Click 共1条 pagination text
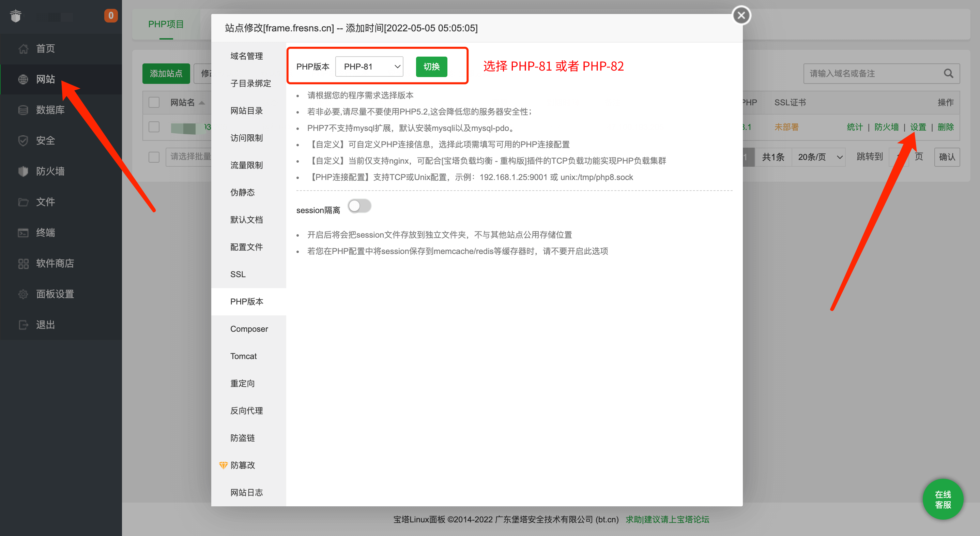The image size is (980, 536). pyautogui.click(x=773, y=157)
